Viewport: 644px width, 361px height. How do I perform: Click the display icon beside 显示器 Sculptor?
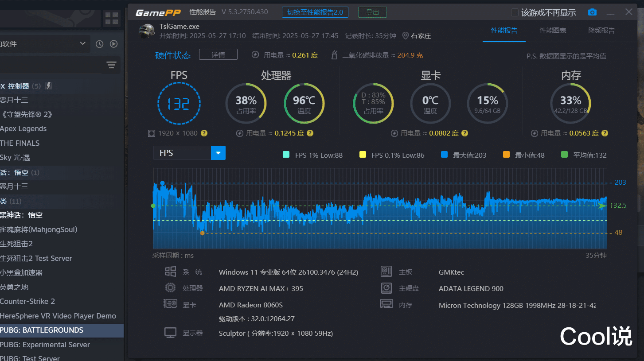(x=170, y=332)
